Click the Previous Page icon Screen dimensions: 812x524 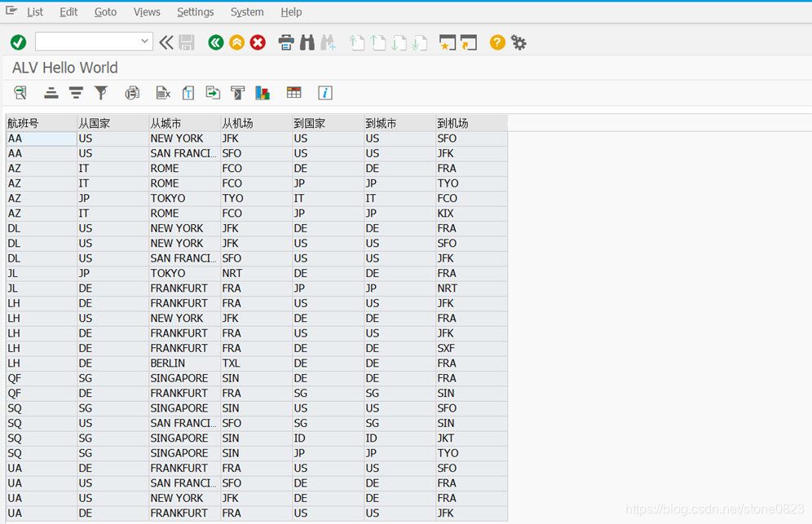click(378, 42)
